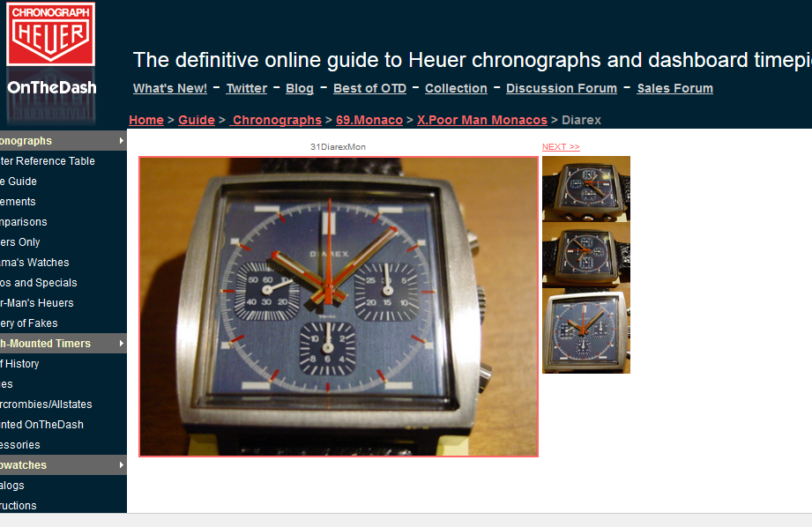Open the first Diarex thumbnail image
This screenshot has width=812, height=527.
[x=586, y=189]
